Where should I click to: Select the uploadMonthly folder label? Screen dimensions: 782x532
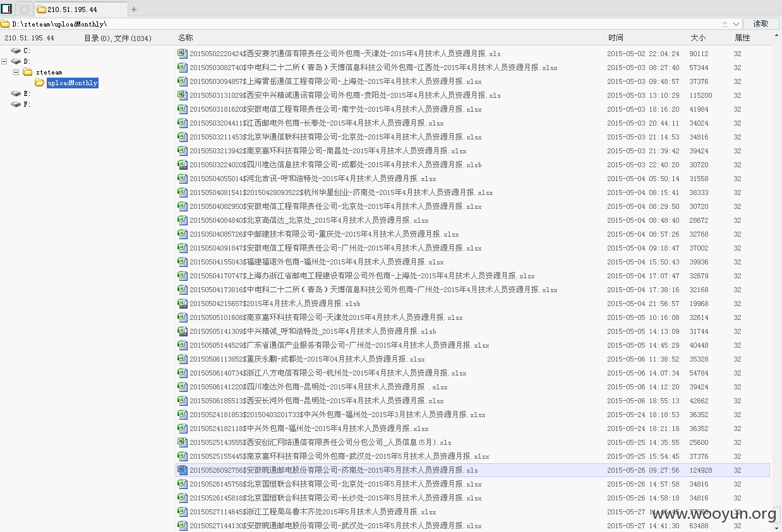(72, 83)
